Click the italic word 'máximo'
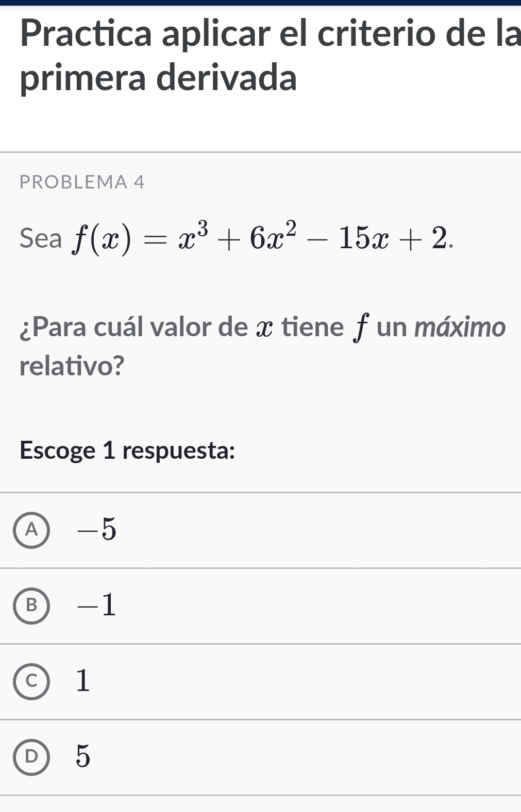The width and height of the screenshot is (521, 812). [x=460, y=327]
